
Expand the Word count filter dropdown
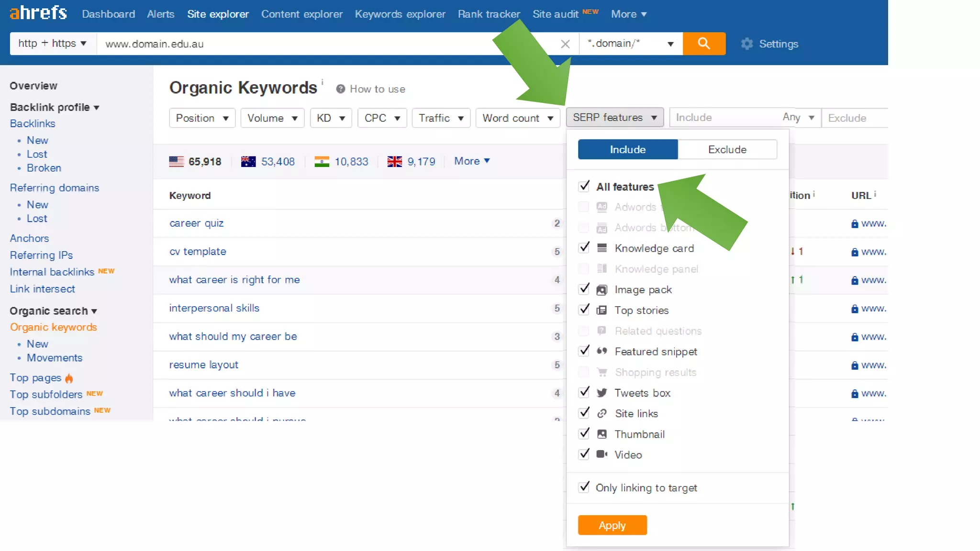pyautogui.click(x=517, y=118)
